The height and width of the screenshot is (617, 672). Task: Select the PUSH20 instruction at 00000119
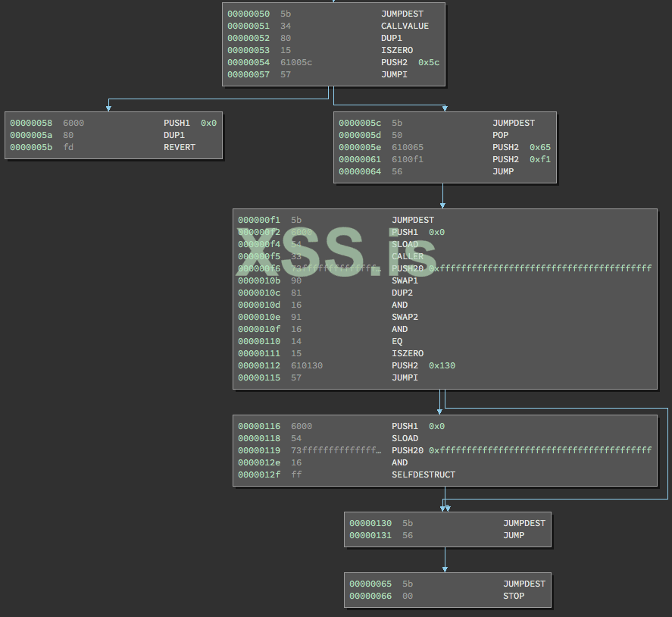click(407, 450)
